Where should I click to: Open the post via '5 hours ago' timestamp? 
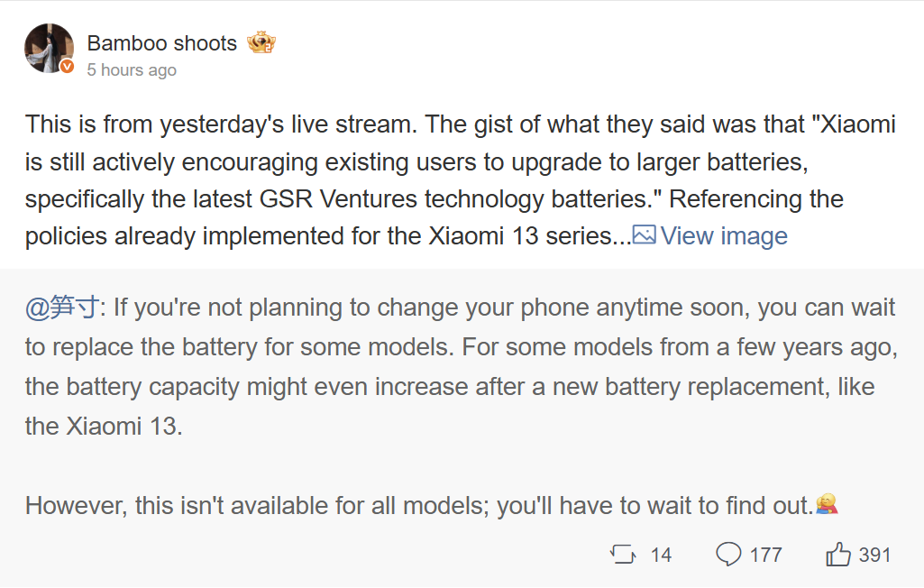[x=132, y=69]
